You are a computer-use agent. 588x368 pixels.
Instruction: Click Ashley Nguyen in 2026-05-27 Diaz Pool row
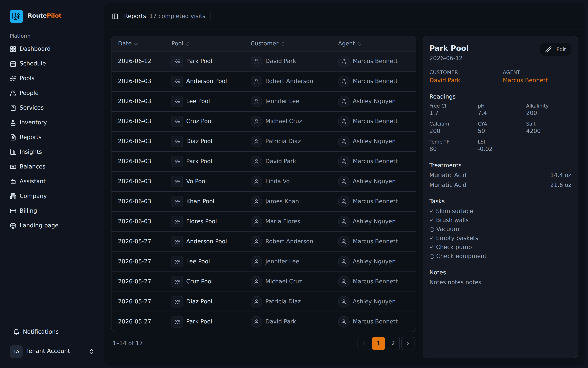click(x=374, y=301)
